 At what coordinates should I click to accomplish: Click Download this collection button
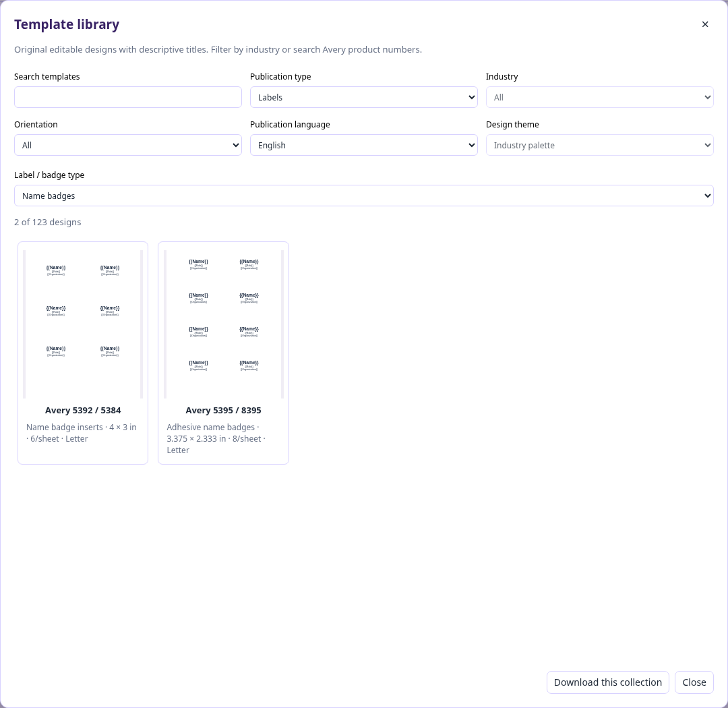coord(608,682)
